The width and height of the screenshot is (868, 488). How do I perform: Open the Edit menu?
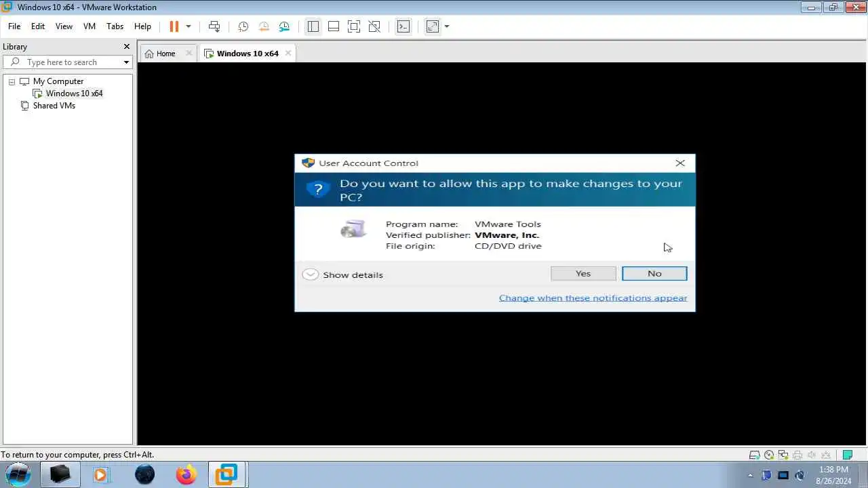click(x=38, y=26)
